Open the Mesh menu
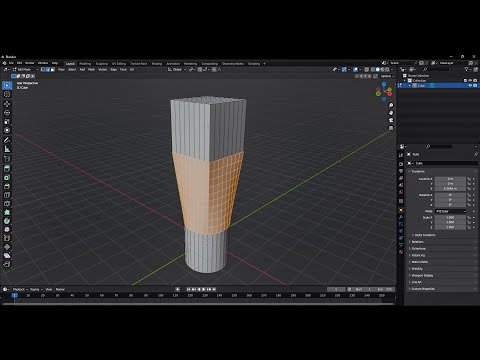The image size is (480, 360). tap(92, 69)
